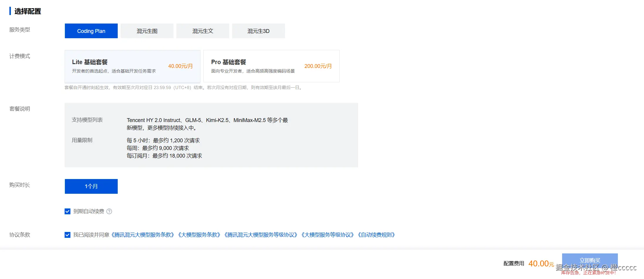Open the 腾讯混元大模型服务等级协议 link
This screenshot has height=279, width=644.
(x=261, y=235)
